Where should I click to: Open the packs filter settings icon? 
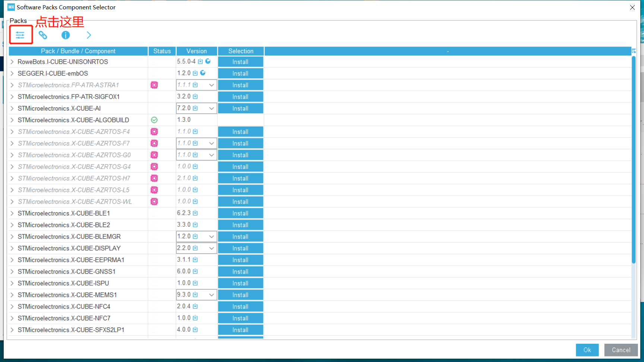20,35
